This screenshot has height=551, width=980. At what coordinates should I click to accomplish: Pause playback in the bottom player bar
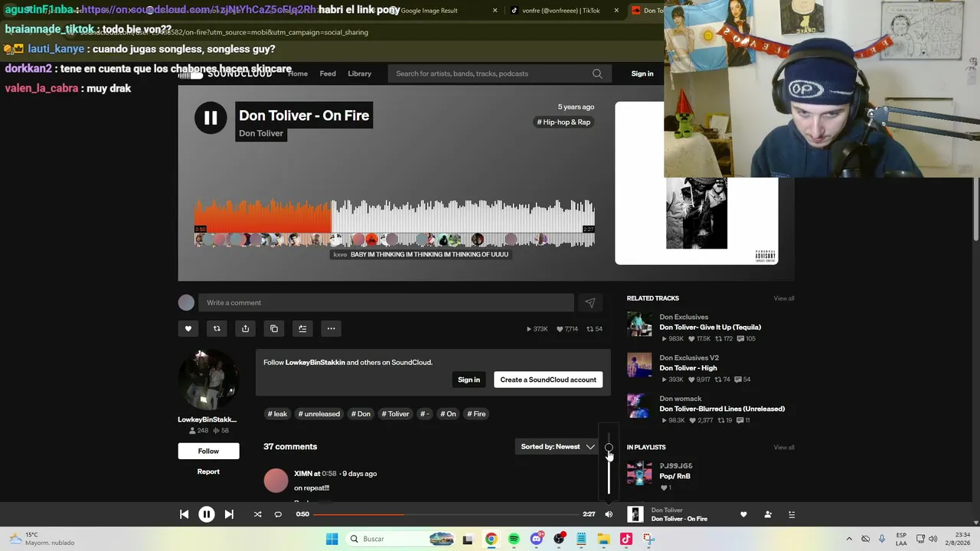[x=207, y=514]
